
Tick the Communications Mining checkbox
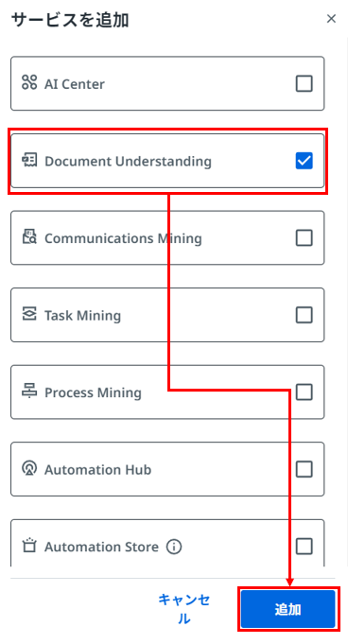(x=304, y=237)
